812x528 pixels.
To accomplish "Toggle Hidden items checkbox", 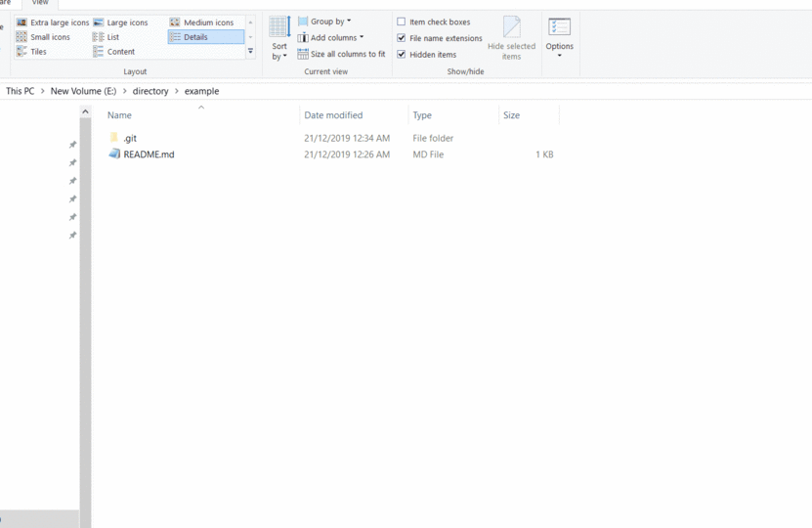I will point(427,55).
